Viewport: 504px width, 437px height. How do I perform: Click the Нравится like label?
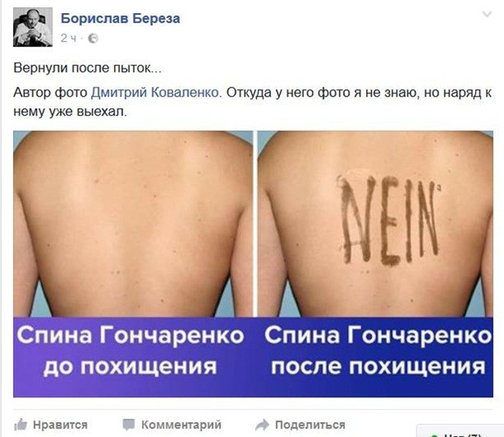(60, 425)
